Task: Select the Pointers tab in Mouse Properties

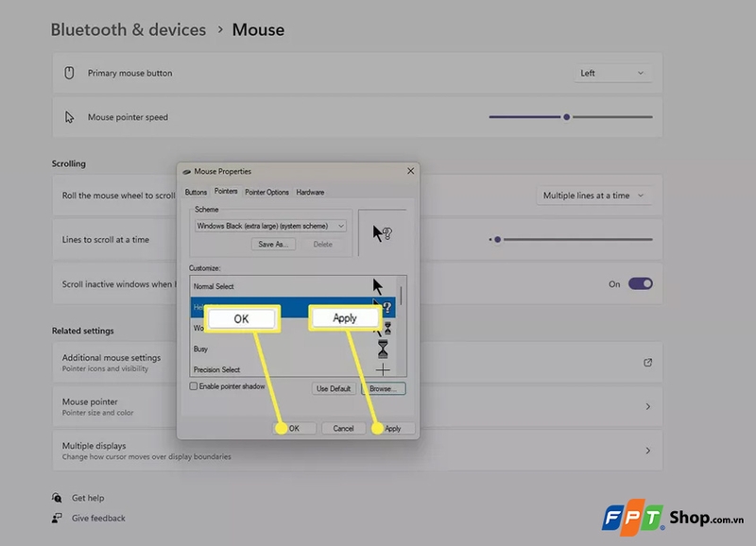Action: (226, 192)
